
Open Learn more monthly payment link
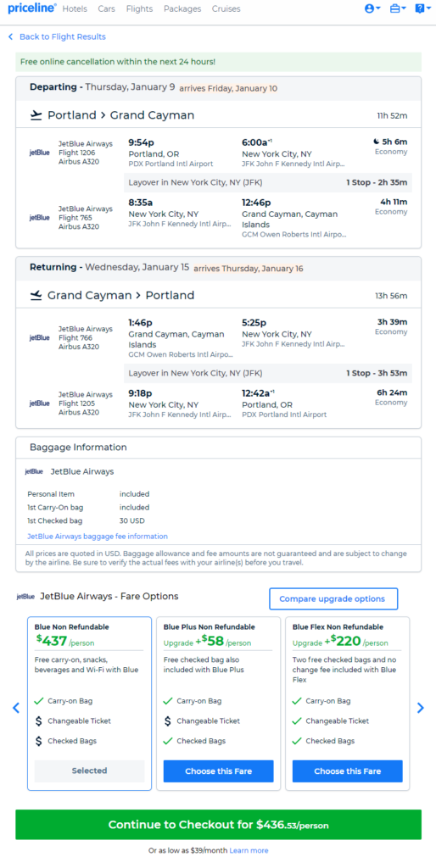point(249,850)
